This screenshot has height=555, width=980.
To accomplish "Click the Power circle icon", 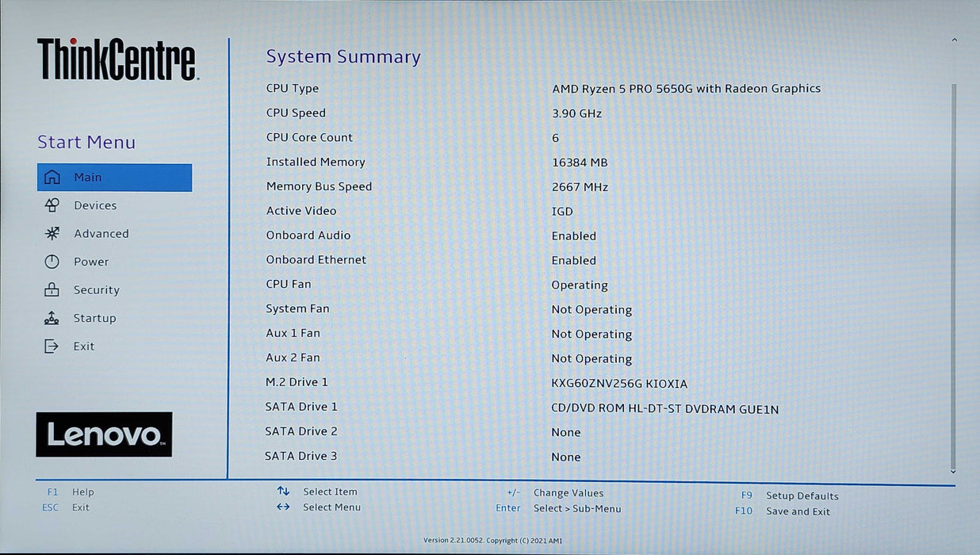I will pos(52,262).
